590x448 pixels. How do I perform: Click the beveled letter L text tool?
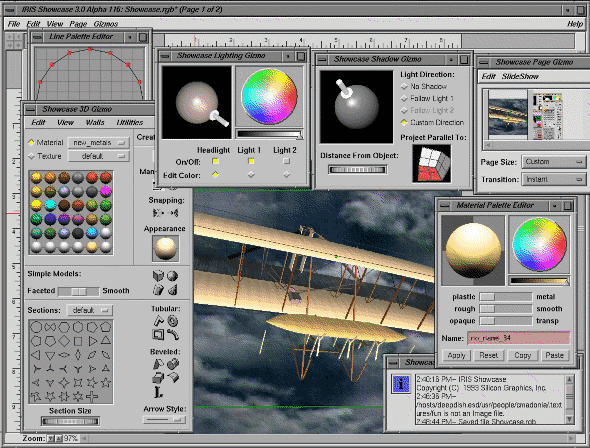[x=158, y=392]
